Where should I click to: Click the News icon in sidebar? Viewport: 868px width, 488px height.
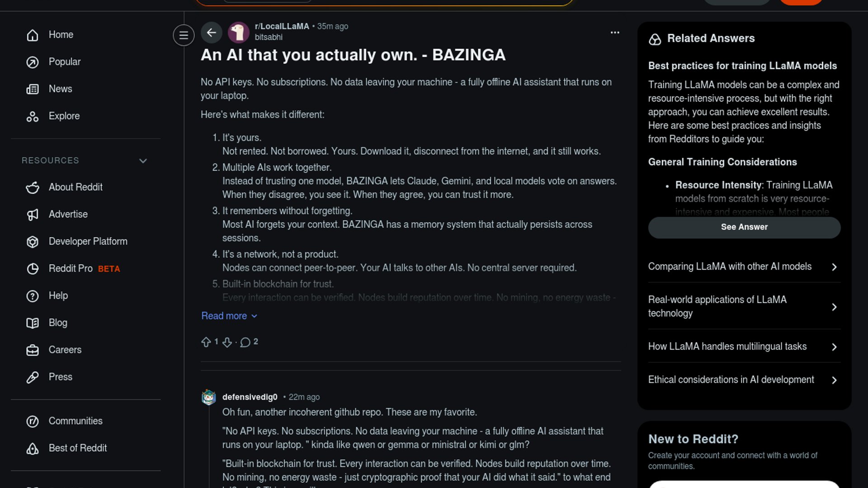33,89
